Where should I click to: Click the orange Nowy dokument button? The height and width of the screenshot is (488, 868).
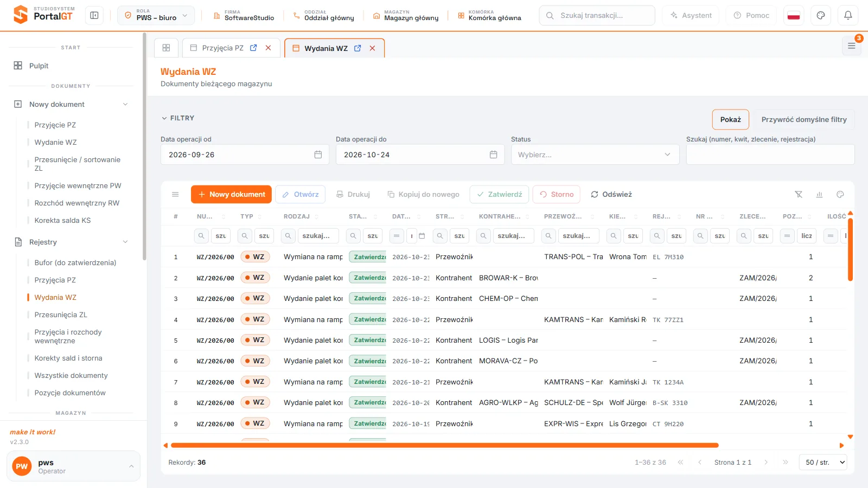pos(231,194)
